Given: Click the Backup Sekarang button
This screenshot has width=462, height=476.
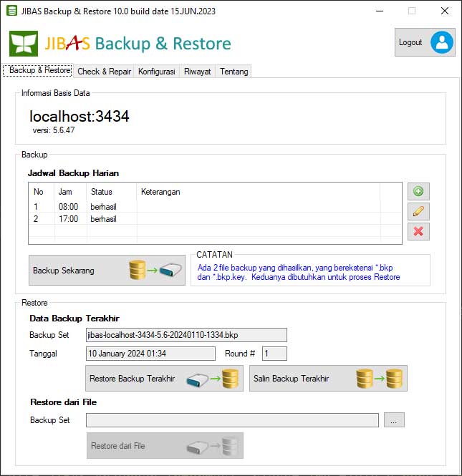Looking at the screenshot, I should (107, 270).
